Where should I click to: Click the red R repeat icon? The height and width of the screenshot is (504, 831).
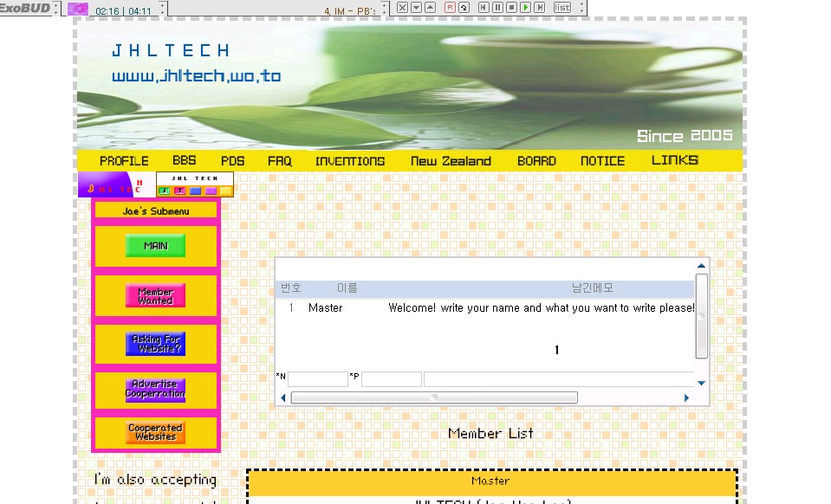(450, 7)
